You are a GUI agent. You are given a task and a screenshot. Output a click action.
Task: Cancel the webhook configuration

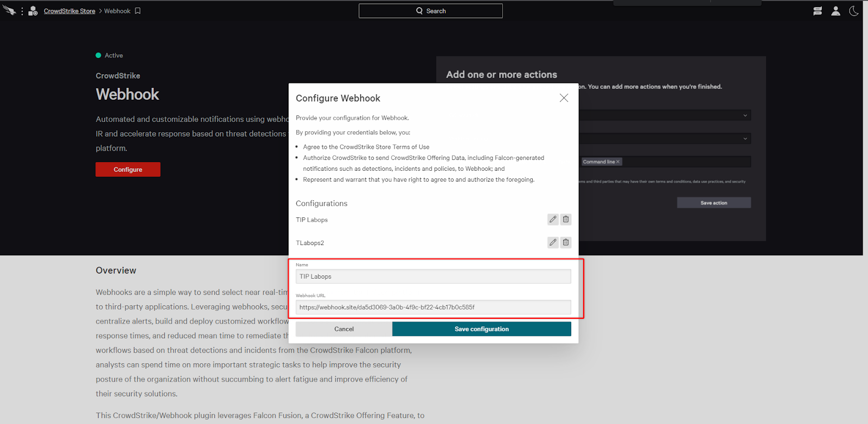tap(344, 329)
